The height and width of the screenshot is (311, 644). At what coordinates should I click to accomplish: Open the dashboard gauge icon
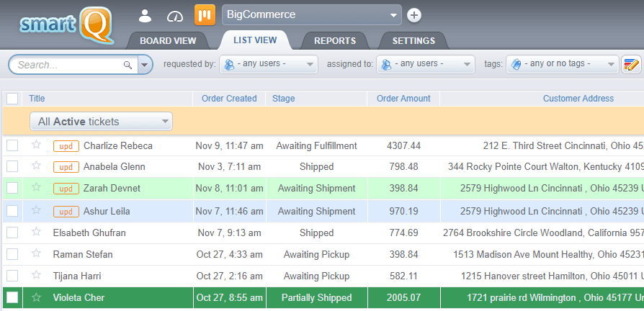[x=175, y=16]
